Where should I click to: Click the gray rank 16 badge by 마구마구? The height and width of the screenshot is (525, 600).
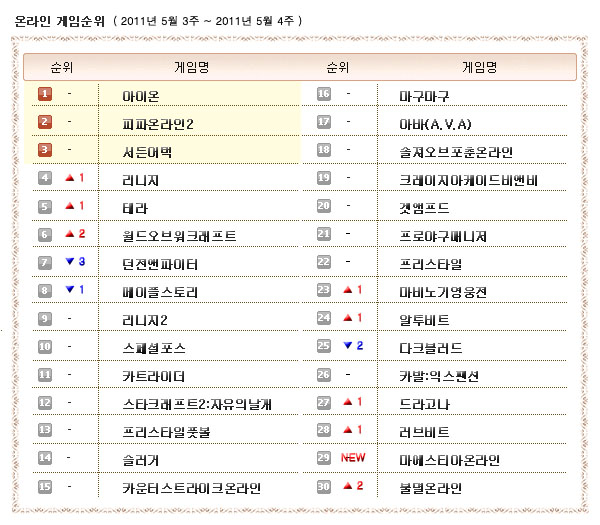324,94
